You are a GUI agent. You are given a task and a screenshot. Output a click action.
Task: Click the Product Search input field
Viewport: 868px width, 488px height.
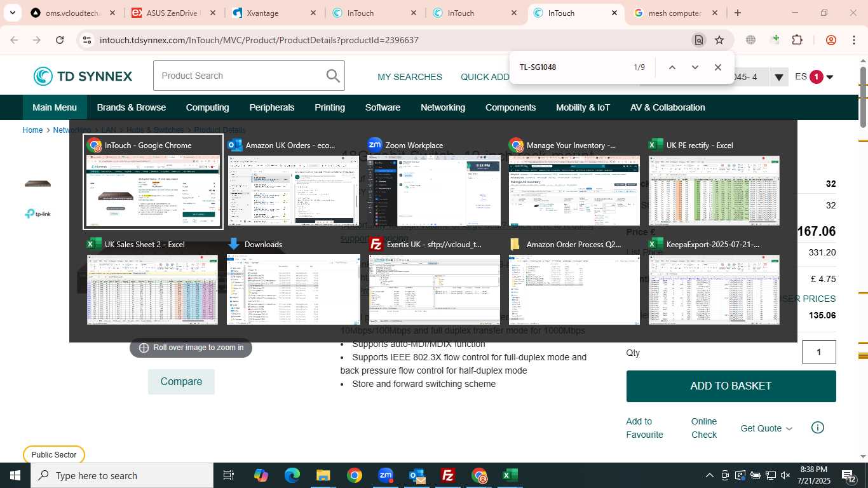239,76
